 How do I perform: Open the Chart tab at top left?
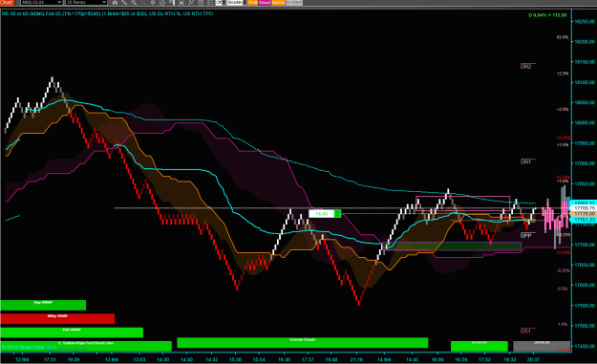(7, 2)
